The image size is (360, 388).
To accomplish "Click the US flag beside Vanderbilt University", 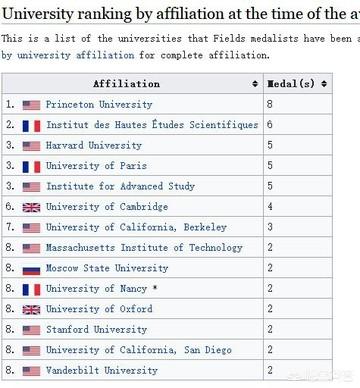I will [31, 371].
